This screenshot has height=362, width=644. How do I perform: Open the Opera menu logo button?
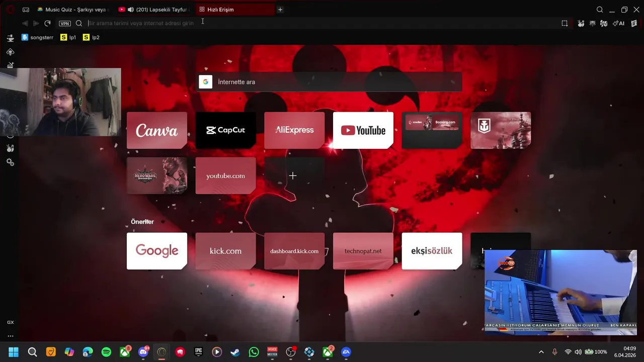10,9
